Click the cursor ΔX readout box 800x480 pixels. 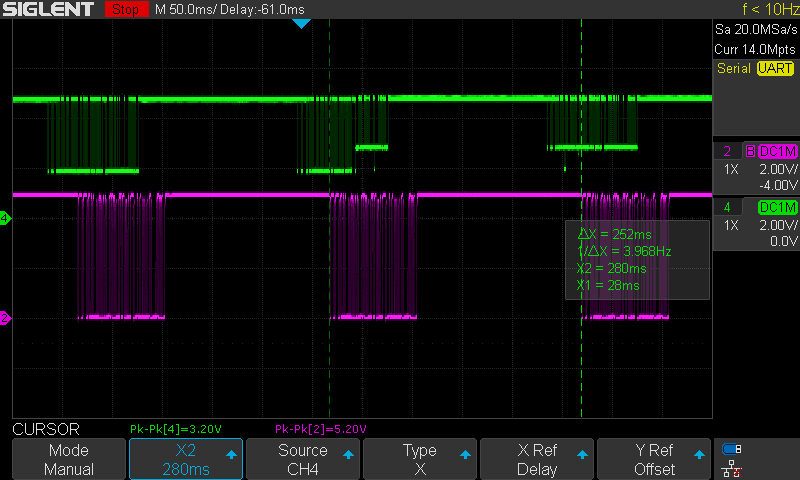(636, 259)
